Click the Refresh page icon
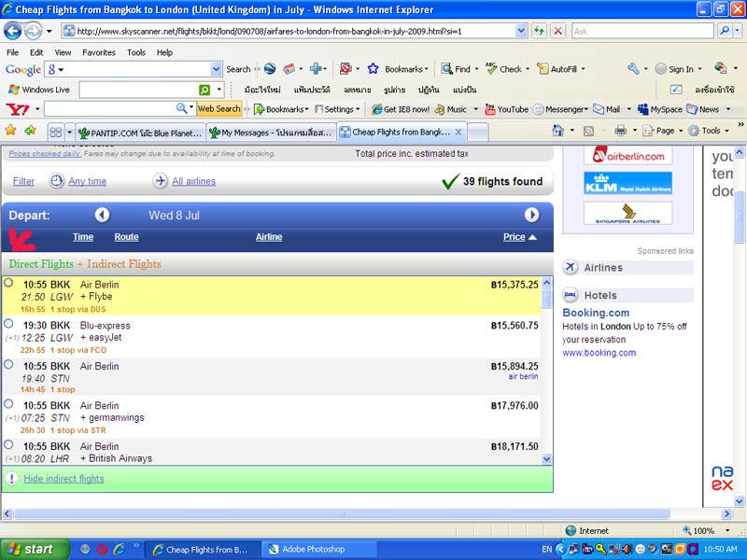 (539, 32)
